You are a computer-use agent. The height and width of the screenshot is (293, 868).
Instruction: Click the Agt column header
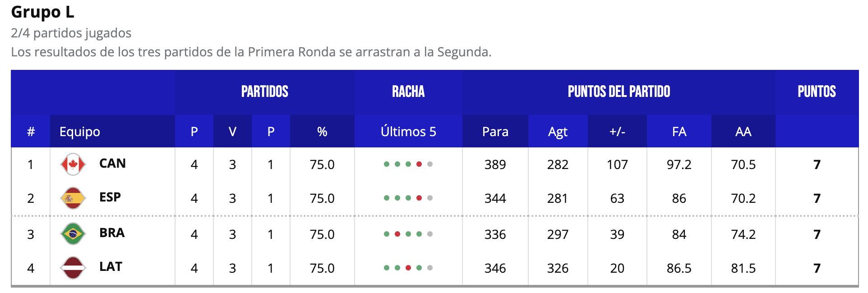[558, 132]
